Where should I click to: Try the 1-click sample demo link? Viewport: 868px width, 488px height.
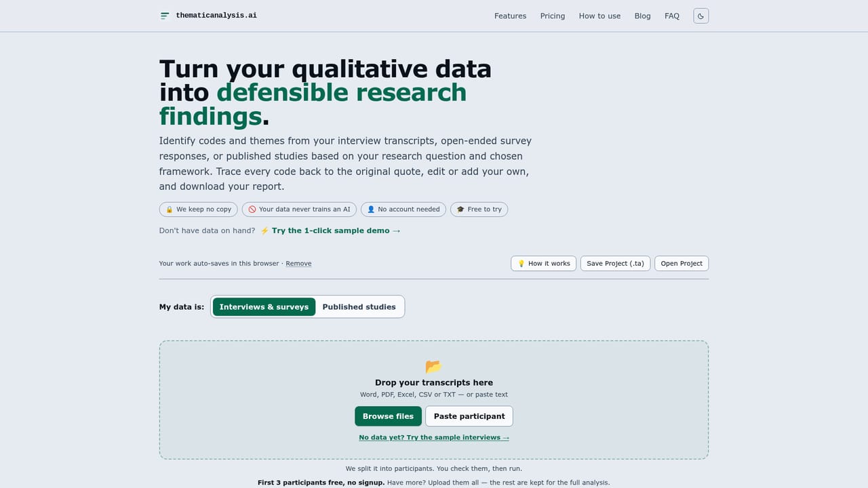point(336,230)
